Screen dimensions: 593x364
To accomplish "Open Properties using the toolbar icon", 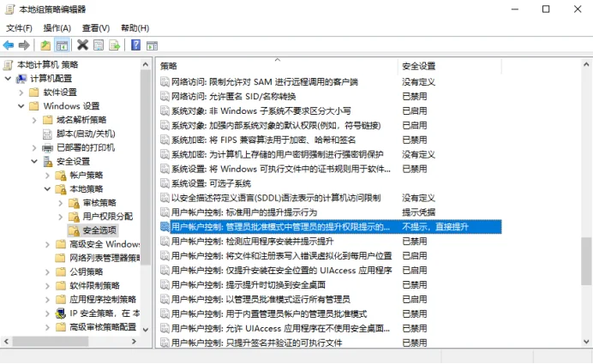I will tap(99, 45).
